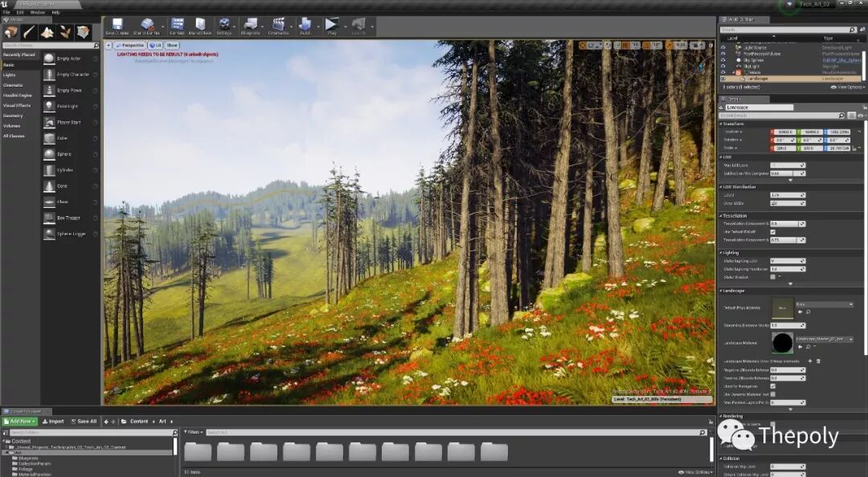This screenshot has height=477, width=868.
Task: Open the Help menu
Action: point(56,12)
